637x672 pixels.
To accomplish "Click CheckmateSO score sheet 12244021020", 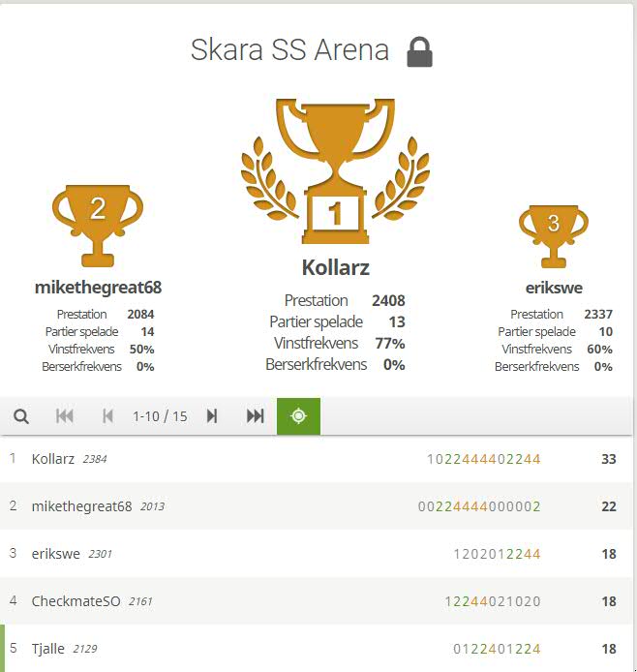I will (493, 601).
